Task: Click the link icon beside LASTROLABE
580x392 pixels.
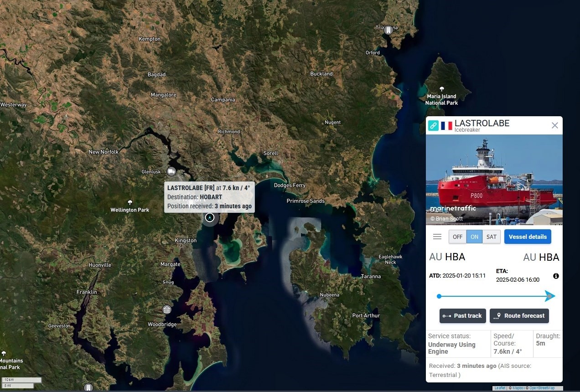Action: (433, 125)
